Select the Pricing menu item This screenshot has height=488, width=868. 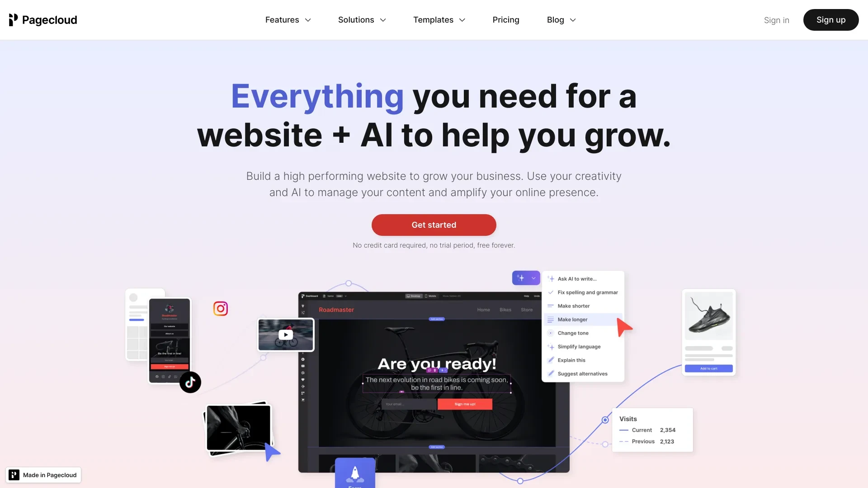pos(505,20)
